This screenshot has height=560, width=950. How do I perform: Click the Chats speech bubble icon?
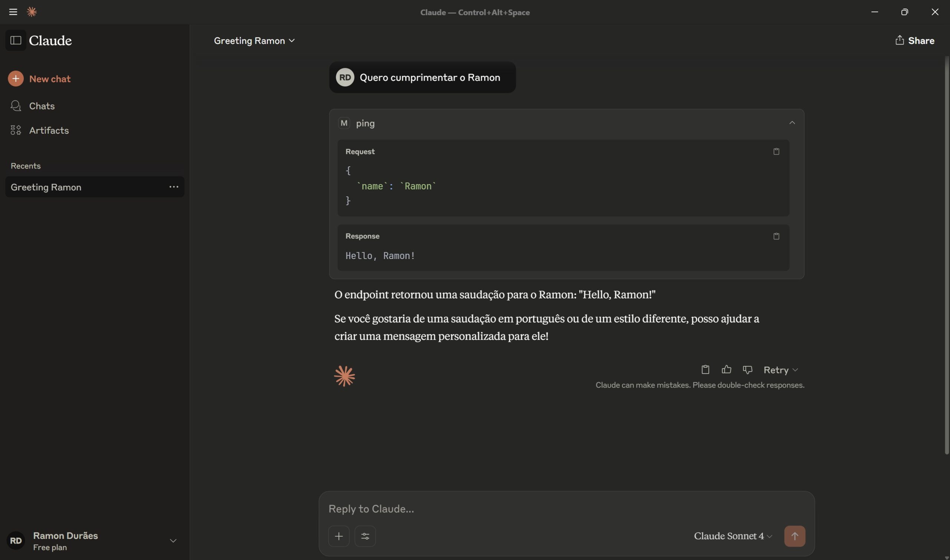16,106
